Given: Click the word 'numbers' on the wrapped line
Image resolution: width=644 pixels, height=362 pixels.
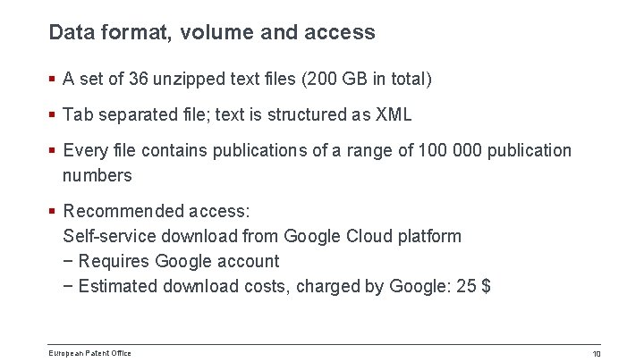Looking at the screenshot, I should point(97,176).
